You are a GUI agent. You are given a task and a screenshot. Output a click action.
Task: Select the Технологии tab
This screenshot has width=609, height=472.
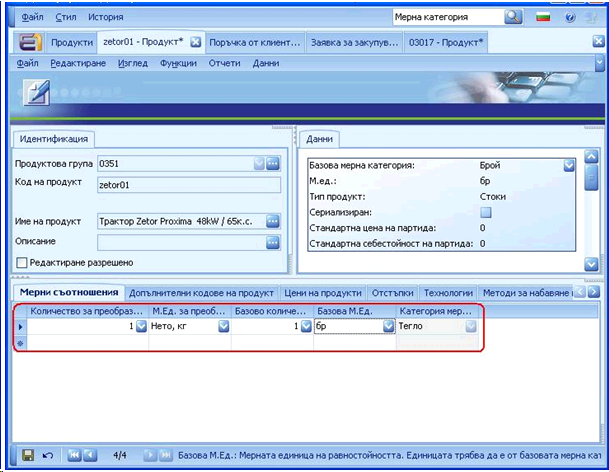tap(448, 293)
